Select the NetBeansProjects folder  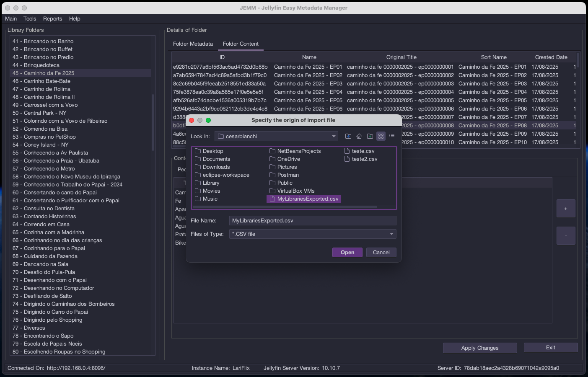tap(298, 151)
